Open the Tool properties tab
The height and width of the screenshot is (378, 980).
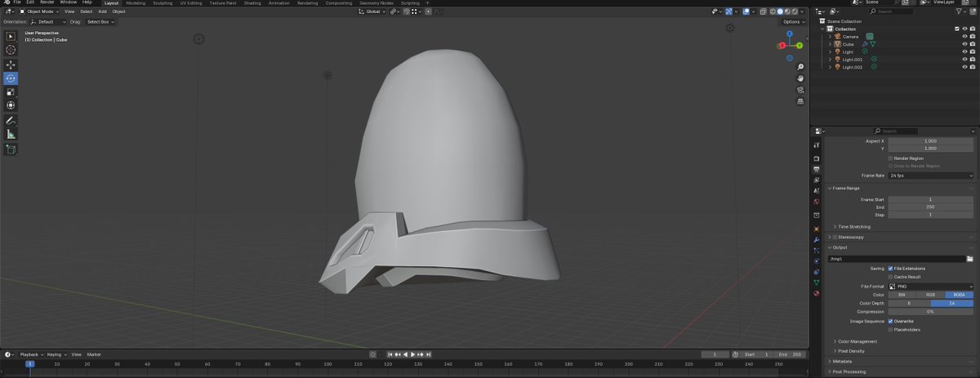[816, 145]
